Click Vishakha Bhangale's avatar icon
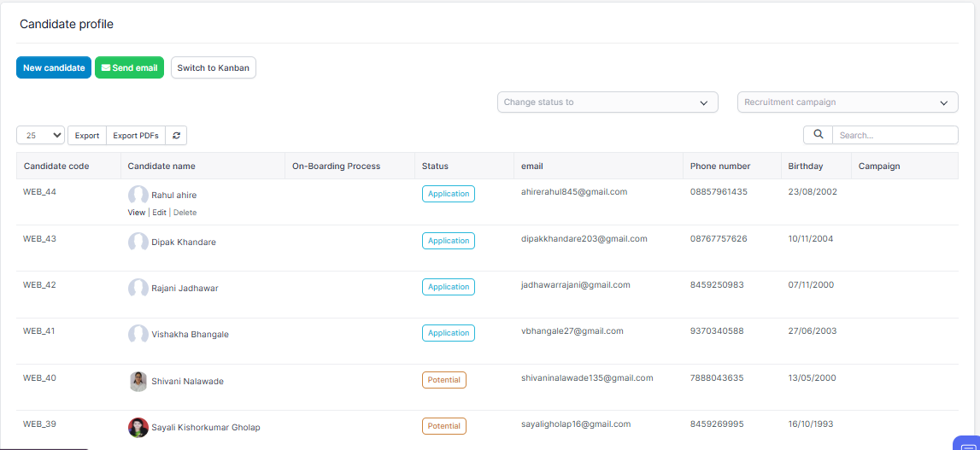Screen dimensions: 980x450 pyautogui.click(x=138, y=334)
